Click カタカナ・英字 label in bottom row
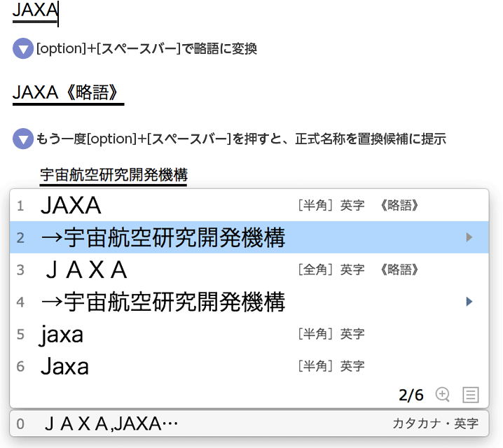This screenshot has height=448, width=503. tap(435, 423)
